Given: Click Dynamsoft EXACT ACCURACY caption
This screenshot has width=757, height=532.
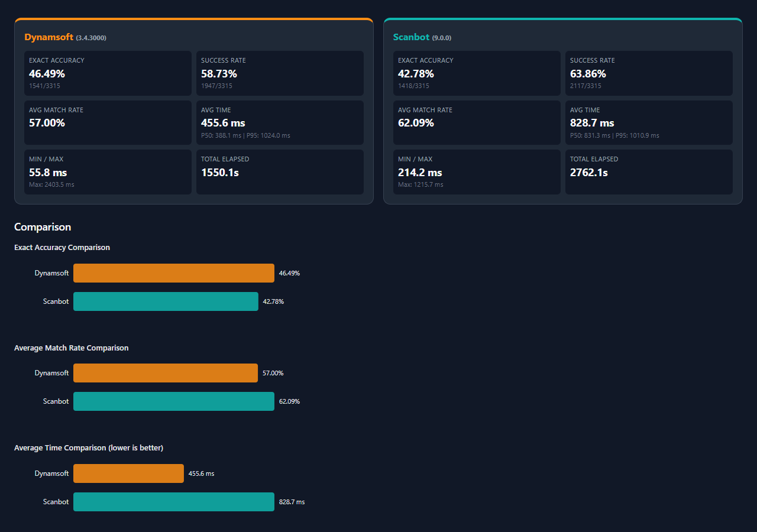Looking at the screenshot, I should (x=57, y=60).
